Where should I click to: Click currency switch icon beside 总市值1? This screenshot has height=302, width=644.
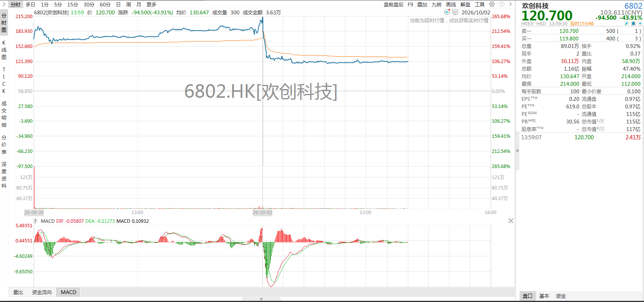[x=602, y=122]
